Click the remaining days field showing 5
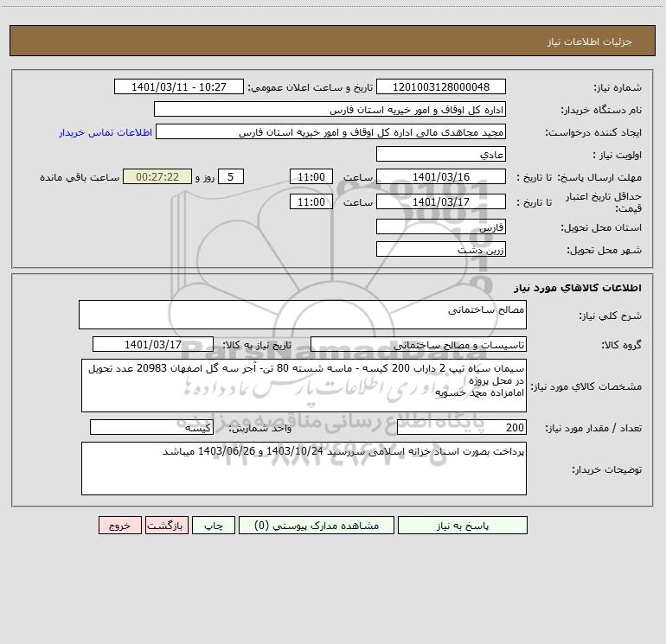This screenshot has width=666, height=644. tap(231, 176)
